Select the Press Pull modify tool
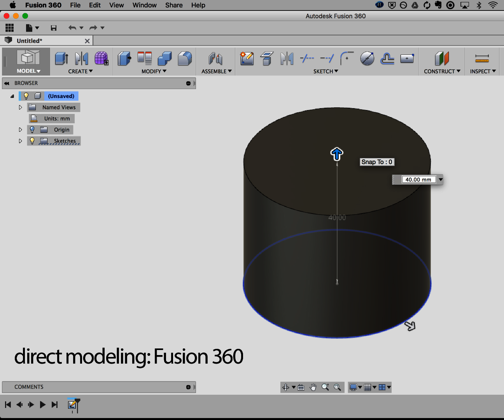 pos(124,58)
